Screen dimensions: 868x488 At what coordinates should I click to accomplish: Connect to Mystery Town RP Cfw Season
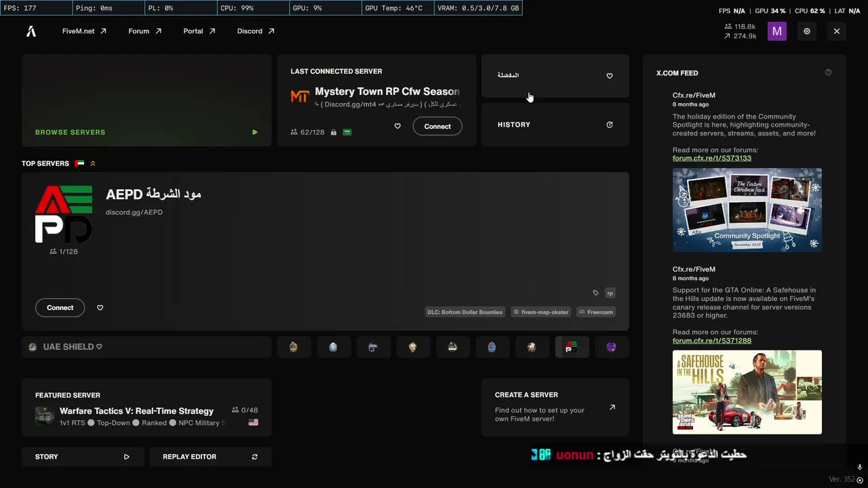pyautogui.click(x=437, y=126)
